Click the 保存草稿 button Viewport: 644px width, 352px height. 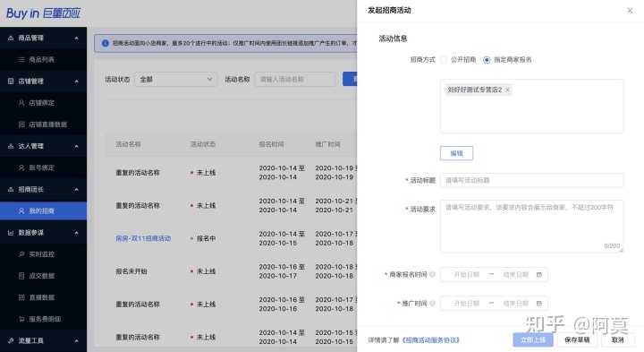click(577, 339)
